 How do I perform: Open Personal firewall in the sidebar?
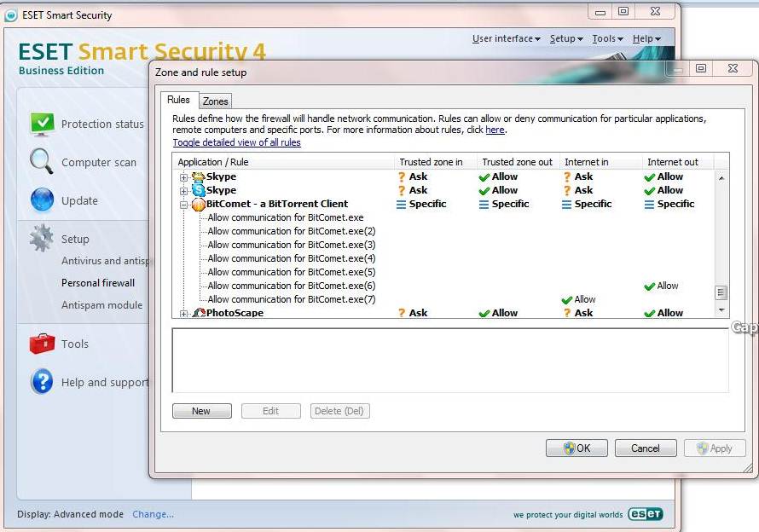[x=98, y=283]
